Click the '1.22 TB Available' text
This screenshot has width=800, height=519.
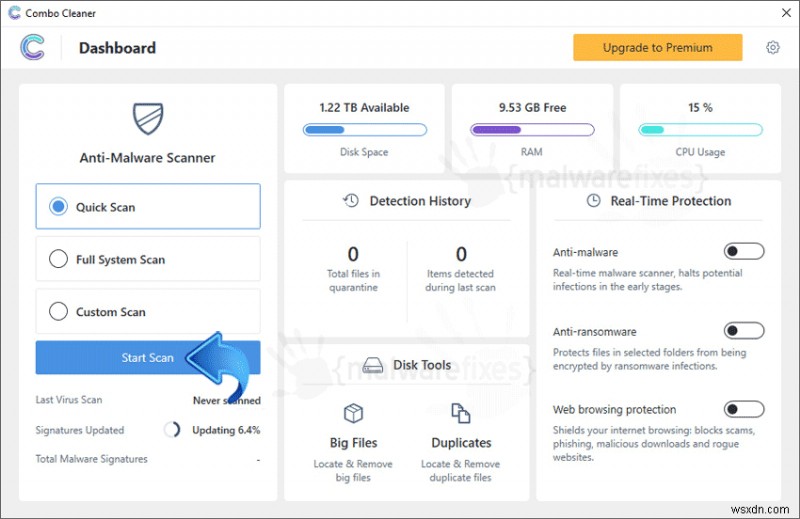pyautogui.click(x=364, y=108)
